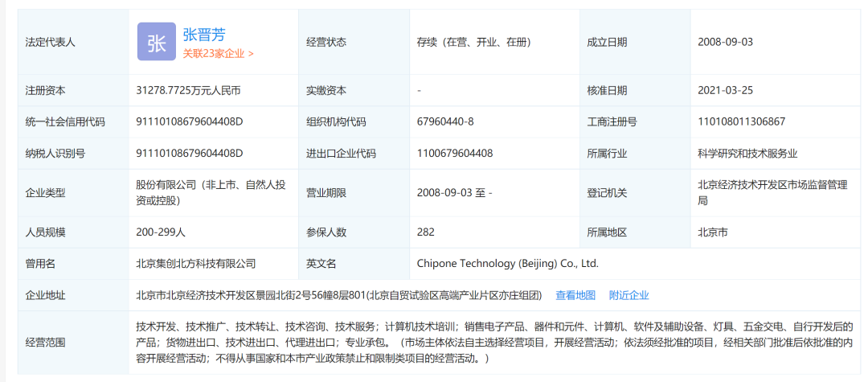Select import-export code 1100679604408

pos(454,154)
